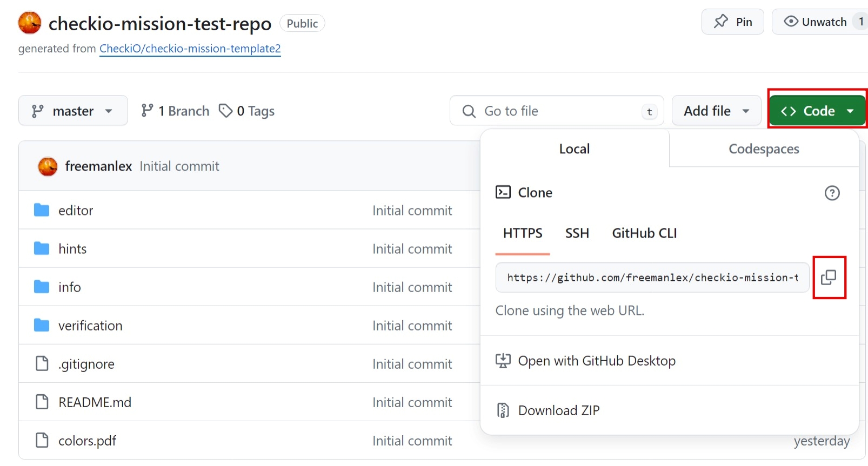Click the Download ZIP archive icon
Image resolution: width=868 pixels, height=466 pixels.
click(x=503, y=410)
